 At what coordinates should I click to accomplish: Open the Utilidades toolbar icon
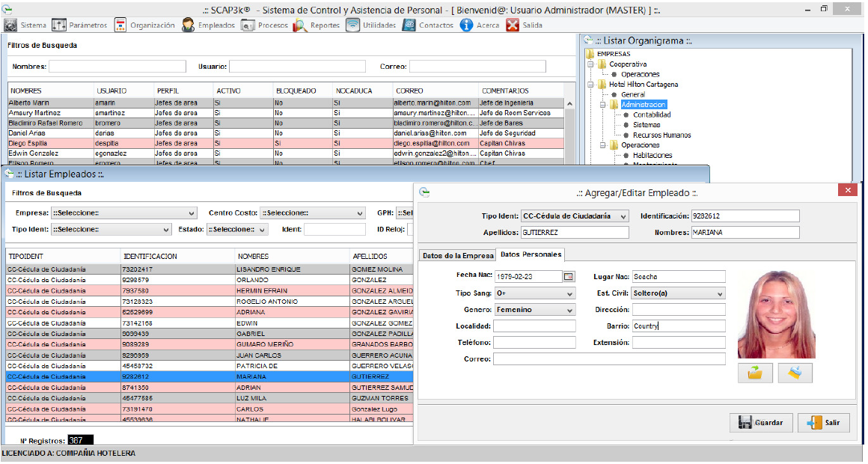(x=352, y=25)
